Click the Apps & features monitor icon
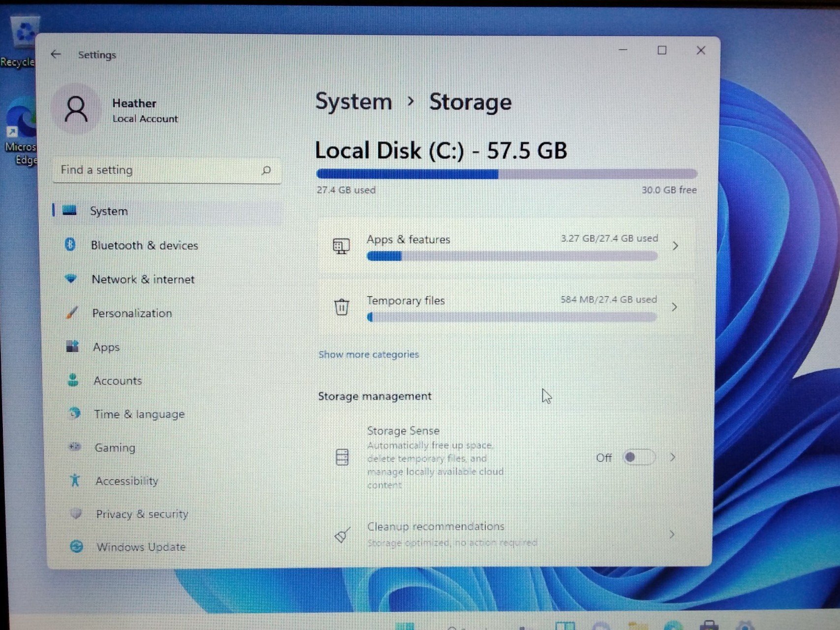Viewport: 840px width, 630px height. click(x=341, y=246)
